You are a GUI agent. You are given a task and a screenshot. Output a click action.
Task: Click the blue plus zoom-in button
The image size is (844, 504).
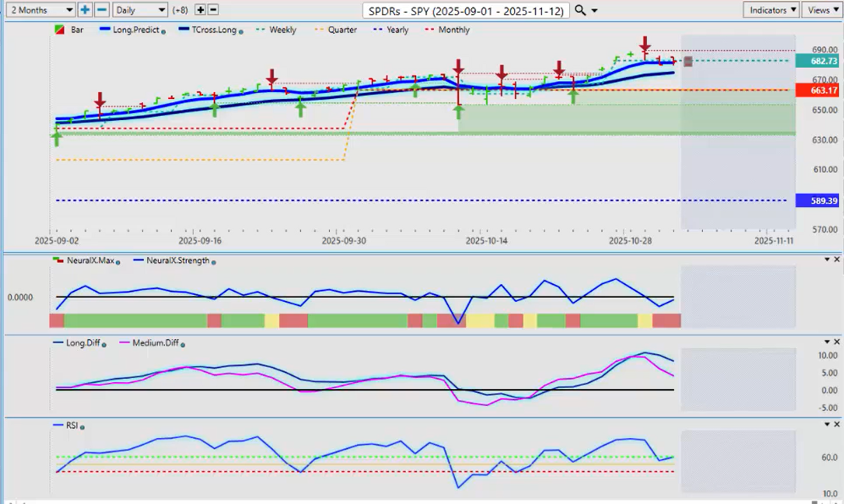(85, 10)
